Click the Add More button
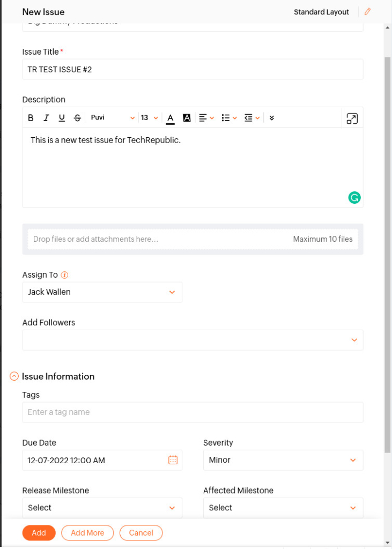Image resolution: width=392 pixels, height=549 pixels. point(87,532)
